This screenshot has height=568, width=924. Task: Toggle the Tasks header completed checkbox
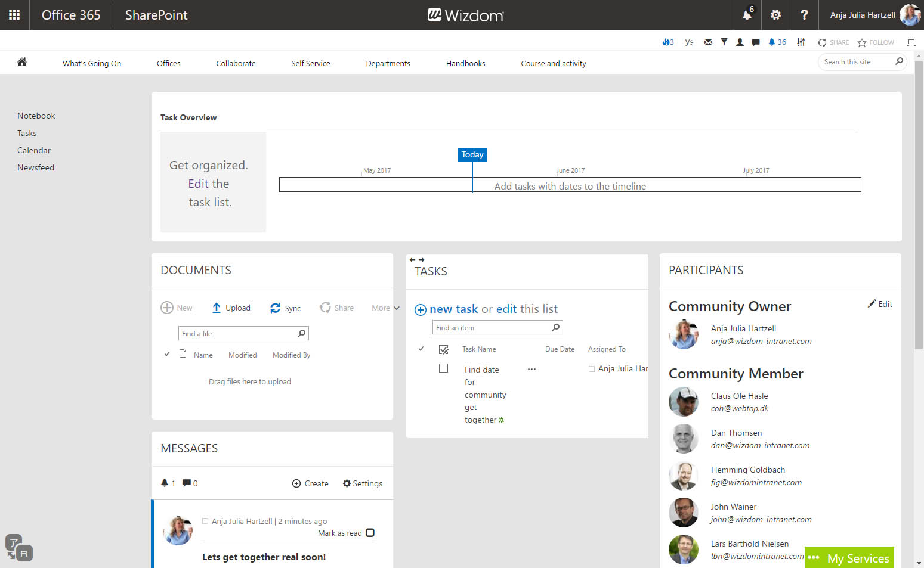(443, 349)
